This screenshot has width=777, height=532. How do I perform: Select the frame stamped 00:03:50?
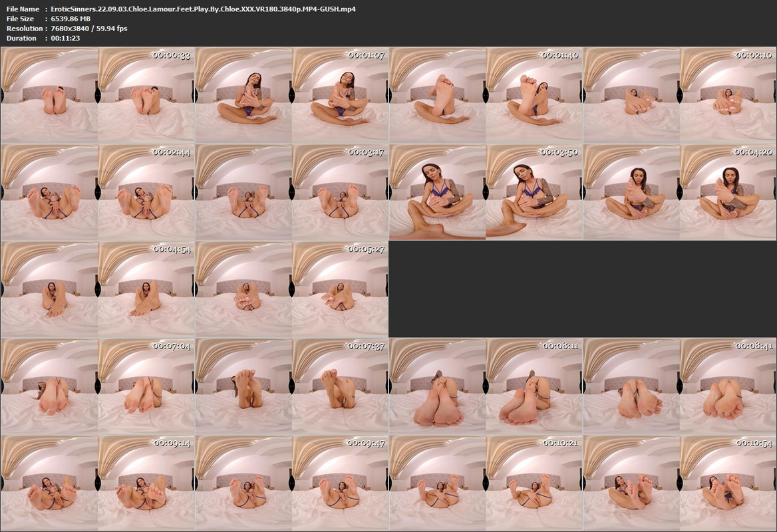tap(486, 192)
